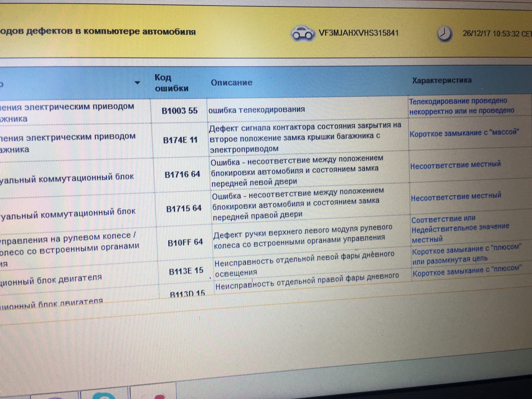Open link 'Телекодирование проведено некорректно'
The width and height of the screenshot is (532, 399).
(462, 106)
